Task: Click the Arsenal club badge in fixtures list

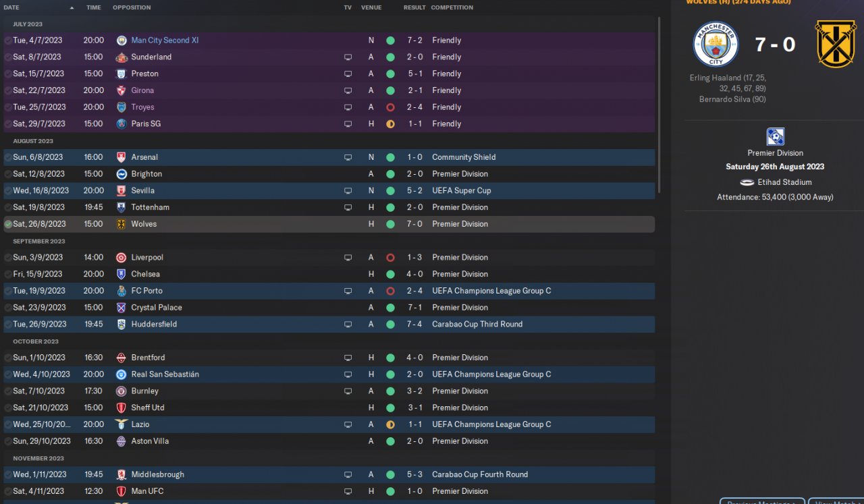Action: tap(122, 157)
